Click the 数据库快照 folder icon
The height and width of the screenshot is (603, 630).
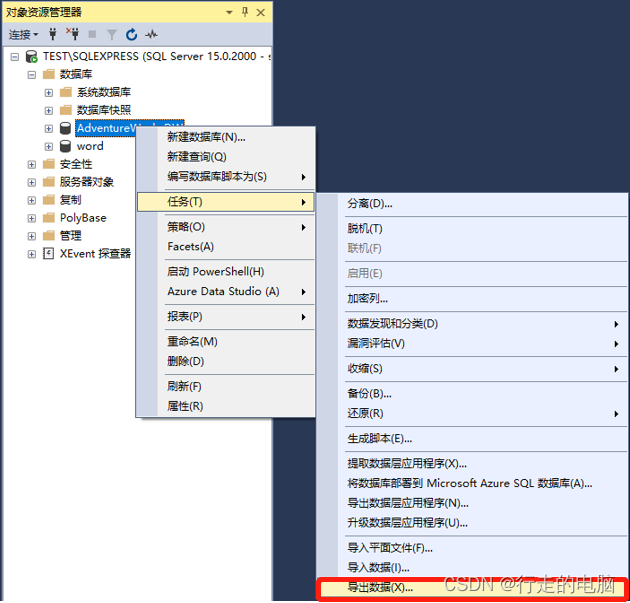pos(66,110)
